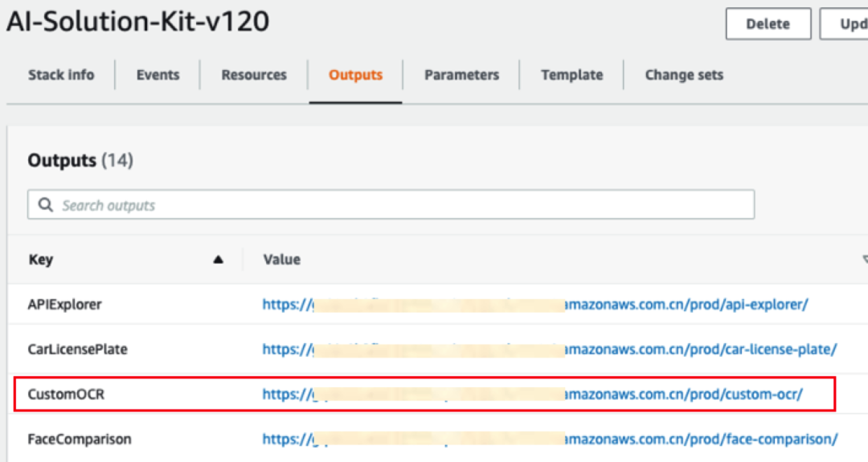Select the Outputs tab
Viewport: 868px width, 462px height.
click(355, 75)
